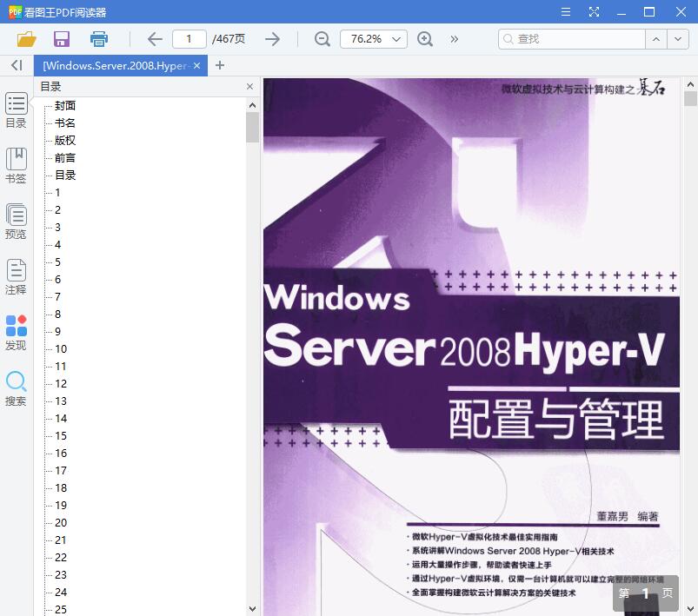Zoom in with the plus magnifier
Screen dimensions: 698x616
pyautogui.click(x=425, y=39)
